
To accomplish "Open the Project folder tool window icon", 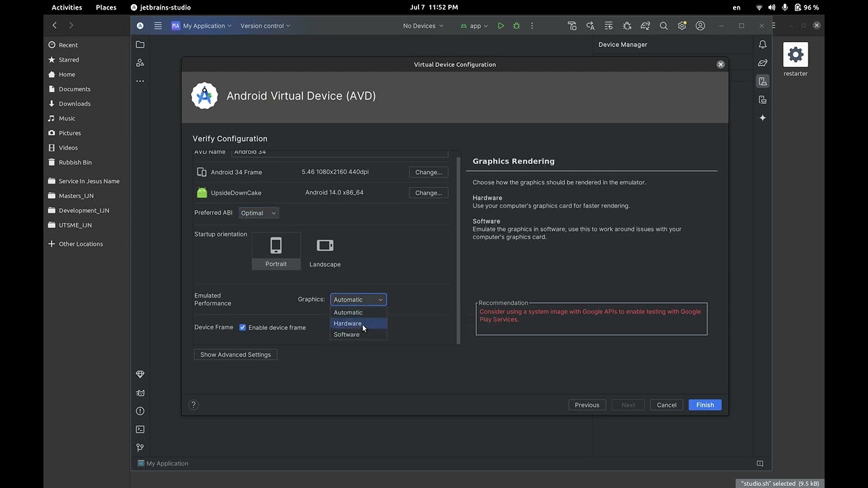I will coord(140,45).
